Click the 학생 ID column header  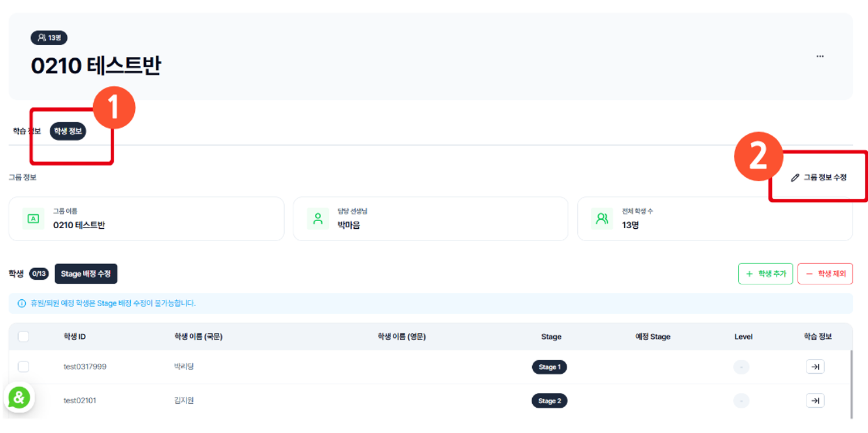click(x=74, y=337)
